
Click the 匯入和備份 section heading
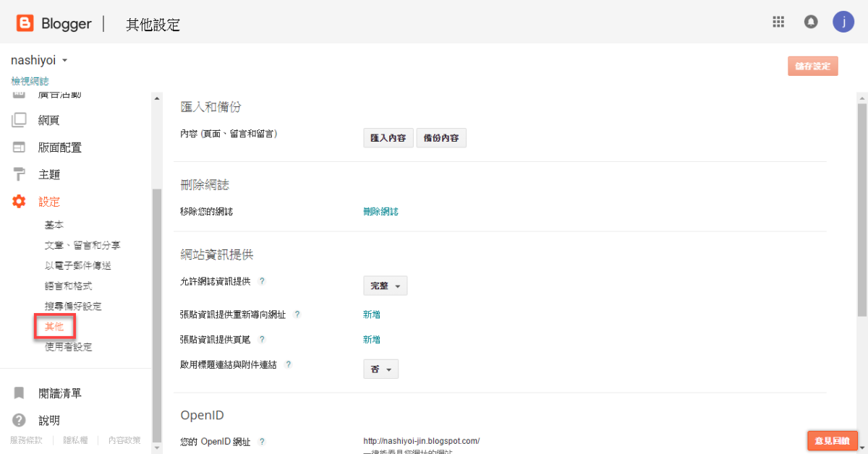pos(210,107)
